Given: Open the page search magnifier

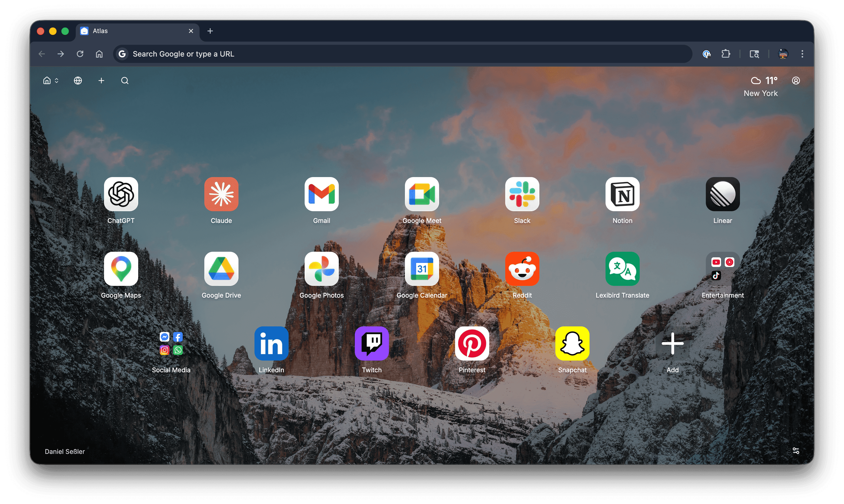Looking at the screenshot, I should click(125, 81).
